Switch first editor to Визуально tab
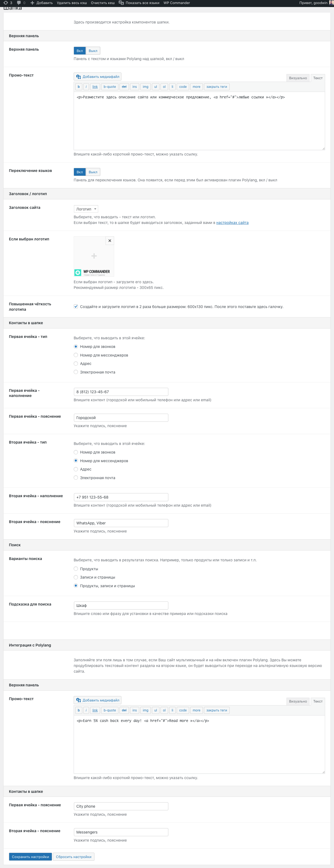Viewport: 334px width, 868px height. 298,78
